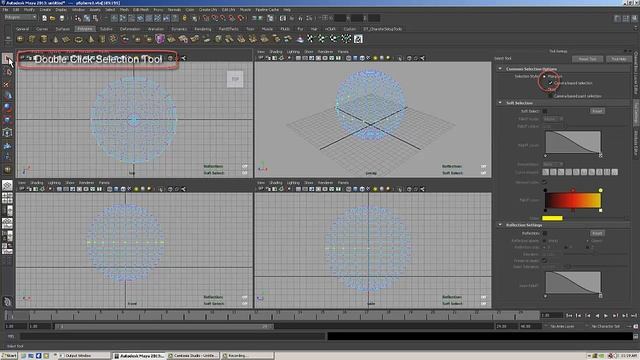Activate the Soft Modification tool
The image size is (640, 360).
pos(7,145)
